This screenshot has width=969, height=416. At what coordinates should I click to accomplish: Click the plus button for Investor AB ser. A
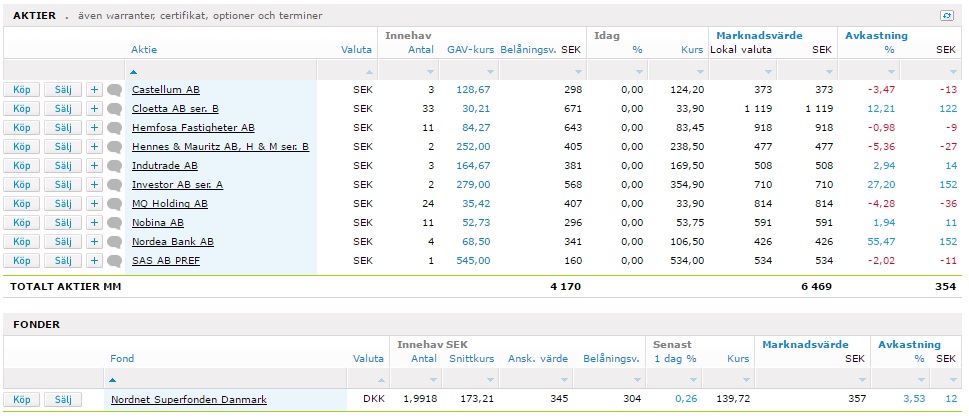(94, 185)
